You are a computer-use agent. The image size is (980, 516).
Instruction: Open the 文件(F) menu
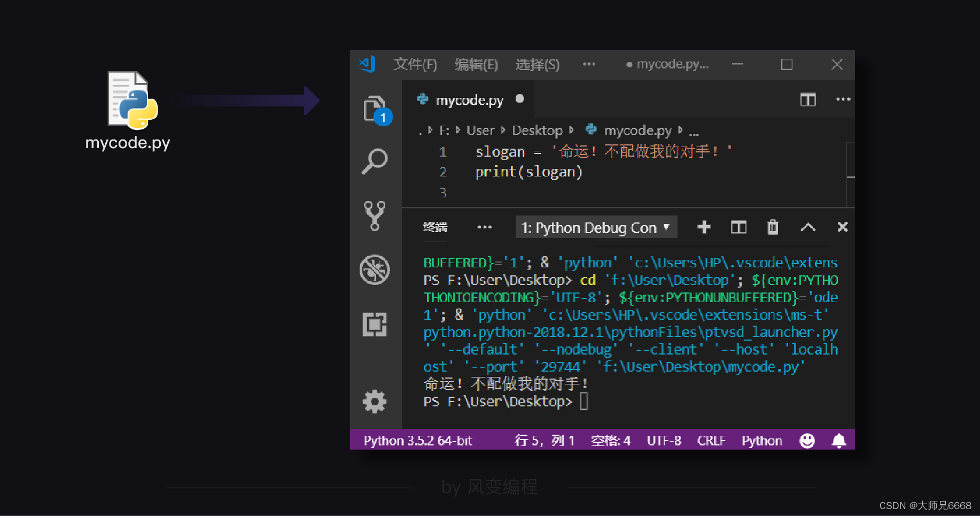(415, 65)
